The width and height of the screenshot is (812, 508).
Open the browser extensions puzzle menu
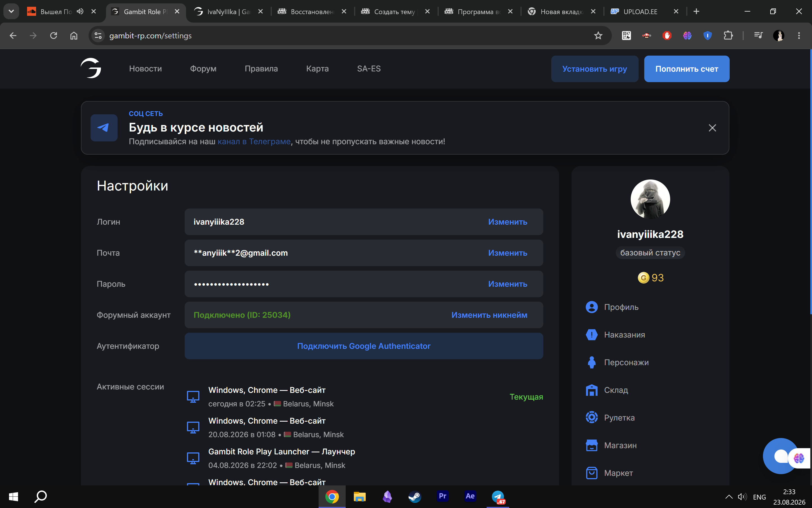(728, 36)
